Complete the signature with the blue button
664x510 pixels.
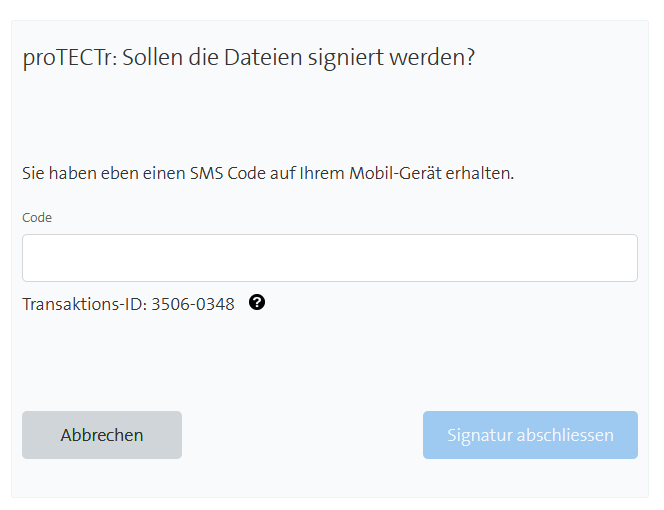[530, 435]
